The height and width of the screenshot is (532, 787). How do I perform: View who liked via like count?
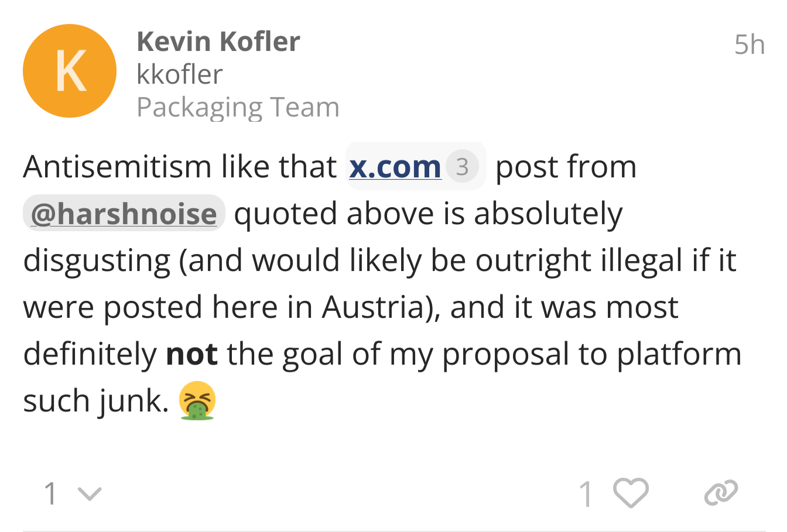pos(586,493)
